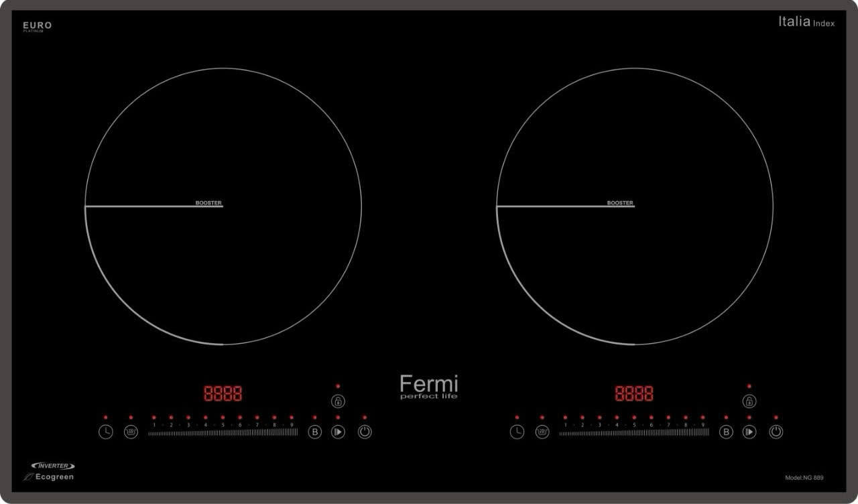Image resolution: width=858 pixels, height=504 pixels.
Task: Click the EURO Platinum label
Action: (37, 26)
